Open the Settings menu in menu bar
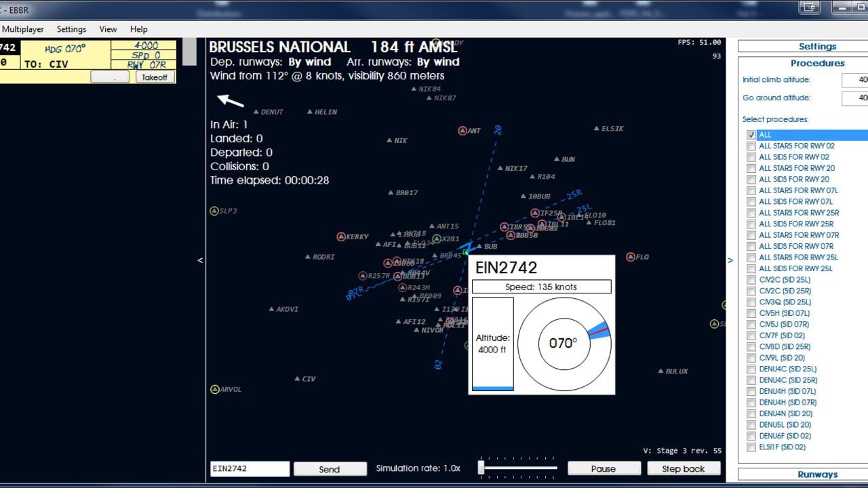868x488 pixels. [71, 29]
